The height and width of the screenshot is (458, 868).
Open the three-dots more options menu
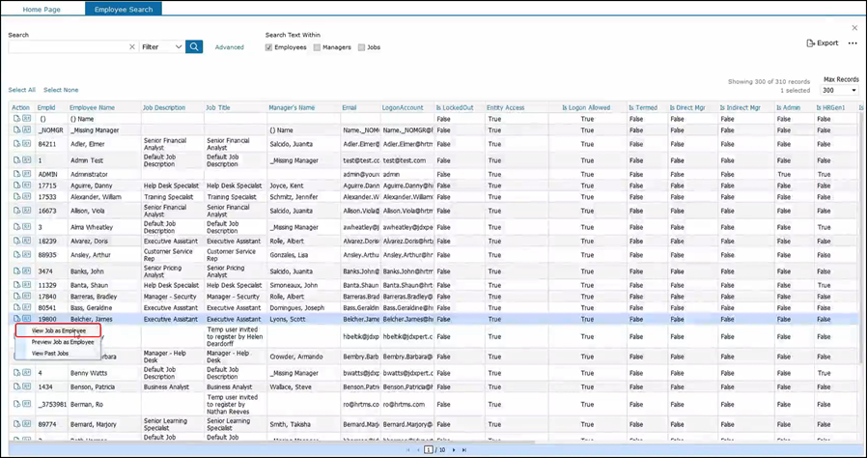pos(853,43)
